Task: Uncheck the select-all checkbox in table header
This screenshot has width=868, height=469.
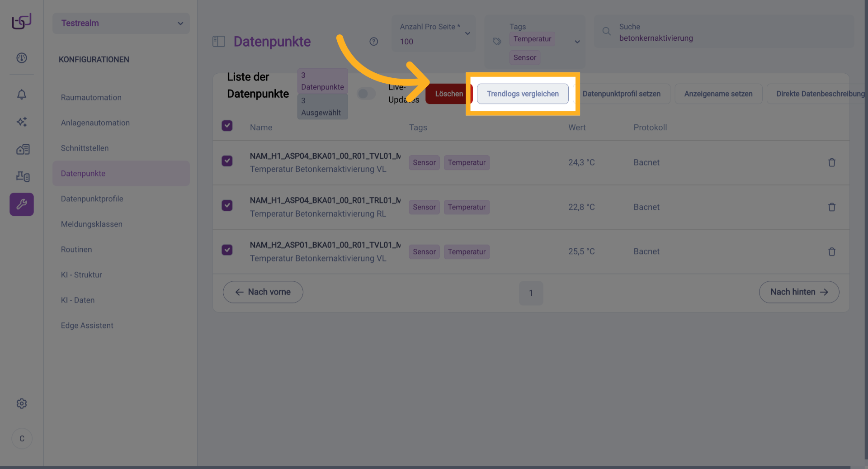Action: (227, 126)
